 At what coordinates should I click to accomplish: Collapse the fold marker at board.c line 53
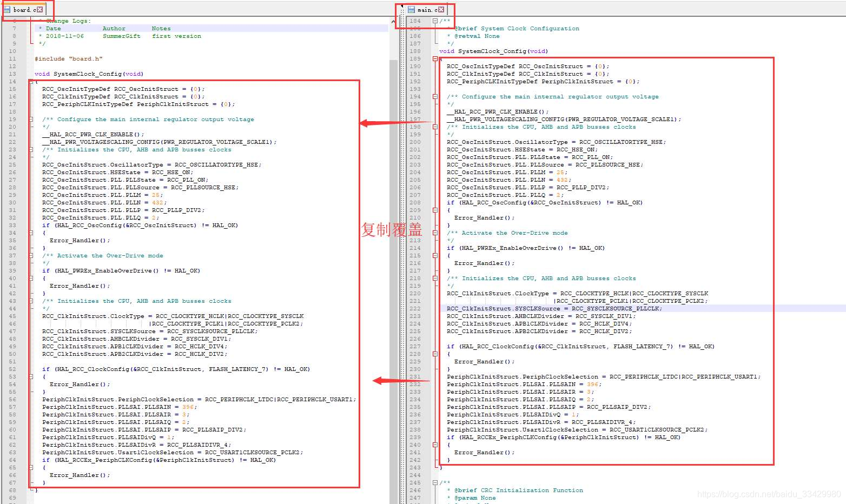click(31, 376)
